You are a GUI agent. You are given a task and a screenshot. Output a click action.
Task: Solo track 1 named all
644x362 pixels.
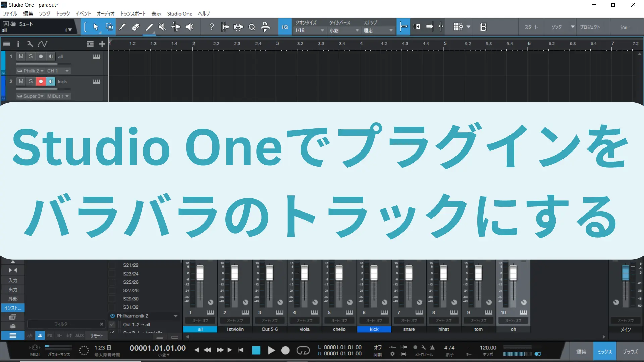(x=31, y=56)
